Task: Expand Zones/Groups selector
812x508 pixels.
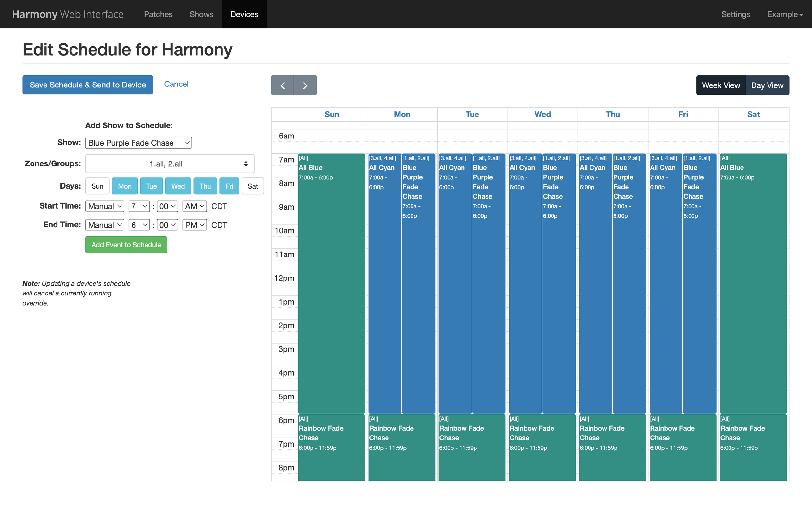Action: 170,163
